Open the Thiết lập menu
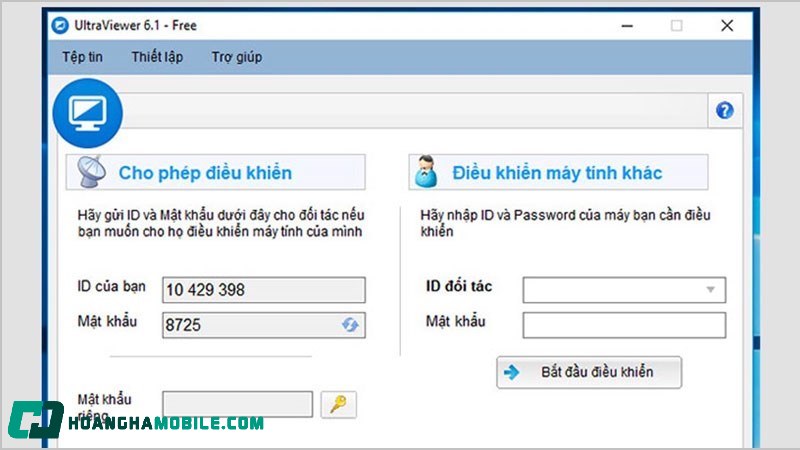The width and height of the screenshot is (800, 450). [x=157, y=57]
